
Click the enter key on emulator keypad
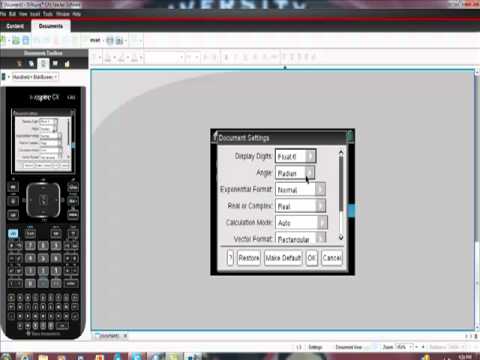click(x=71, y=284)
